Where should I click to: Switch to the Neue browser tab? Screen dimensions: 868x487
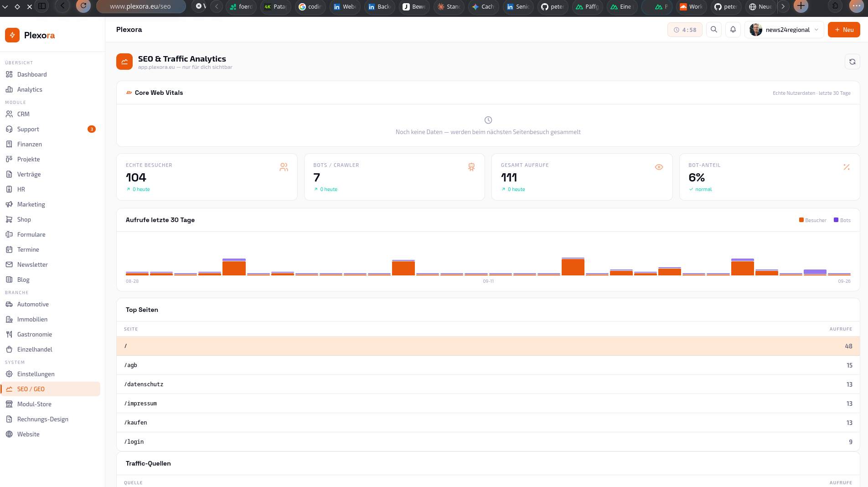pyautogui.click(x=761, y=6)
